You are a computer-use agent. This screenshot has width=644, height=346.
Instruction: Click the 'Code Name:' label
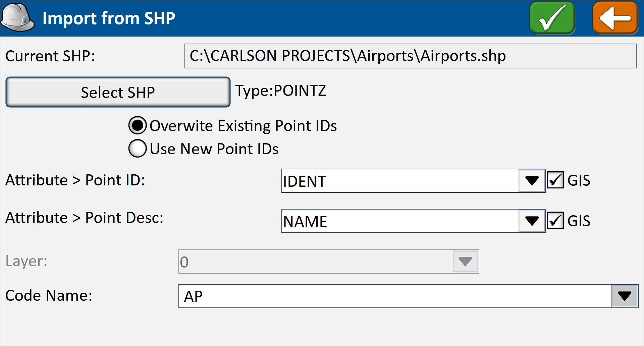49,296
